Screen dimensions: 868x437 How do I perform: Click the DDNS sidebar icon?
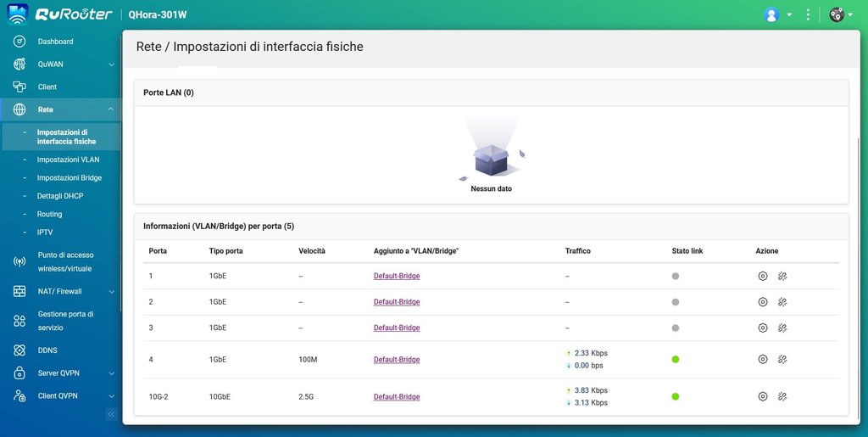(19, 350)
